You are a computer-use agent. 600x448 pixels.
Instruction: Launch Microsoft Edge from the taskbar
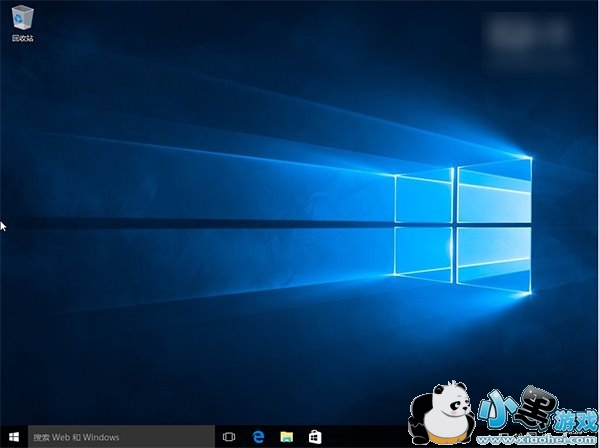259,437
